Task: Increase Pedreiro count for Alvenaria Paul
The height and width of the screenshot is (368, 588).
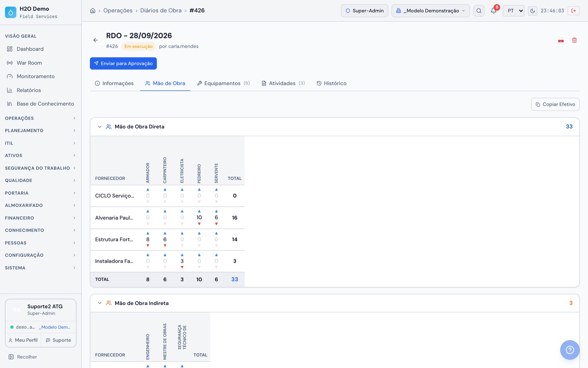Action: coord(199,211)
